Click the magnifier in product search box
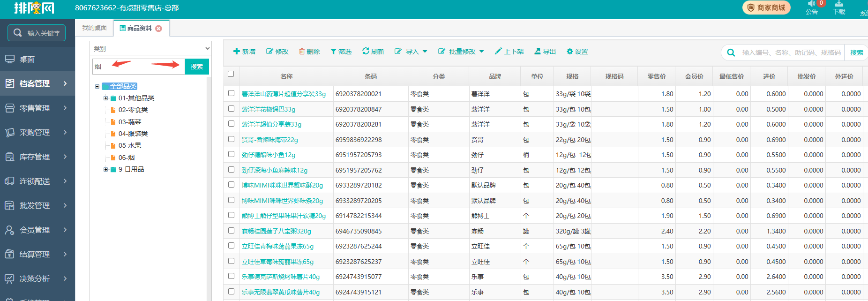868x301 pixels. point(731,53)
